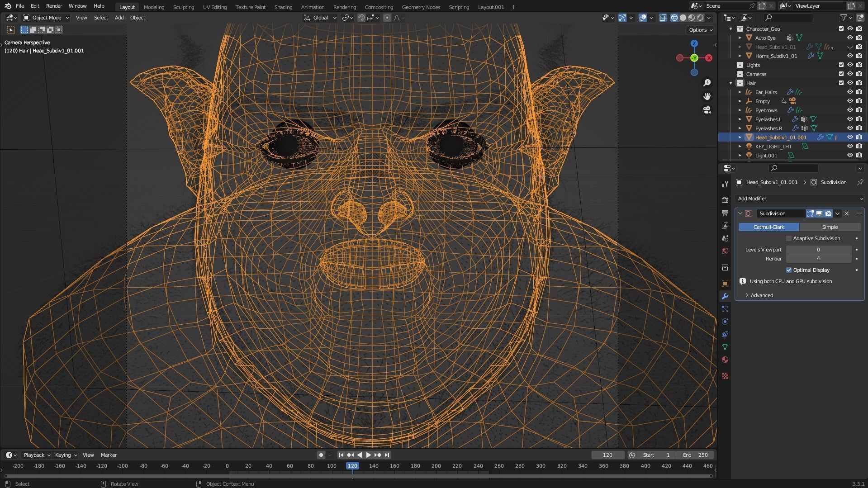The image size is (868, 488).
Task: Play the animation forward
Action: (368, 455)
